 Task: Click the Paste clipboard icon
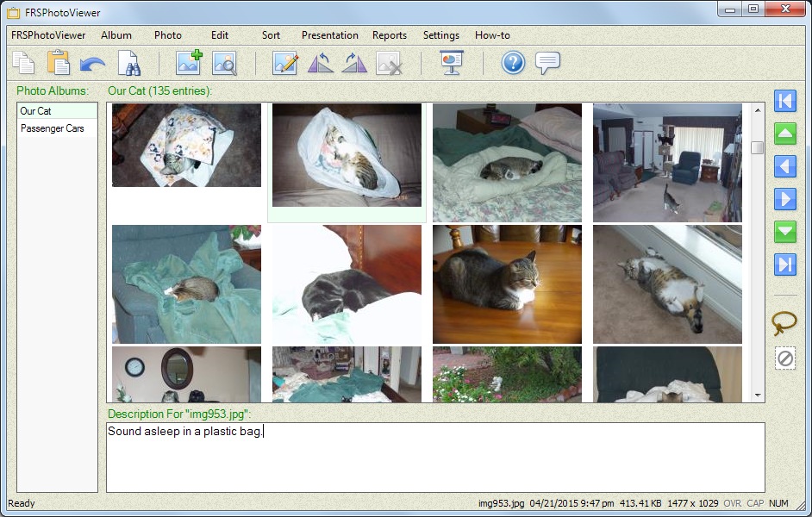[x=59, y=63]
